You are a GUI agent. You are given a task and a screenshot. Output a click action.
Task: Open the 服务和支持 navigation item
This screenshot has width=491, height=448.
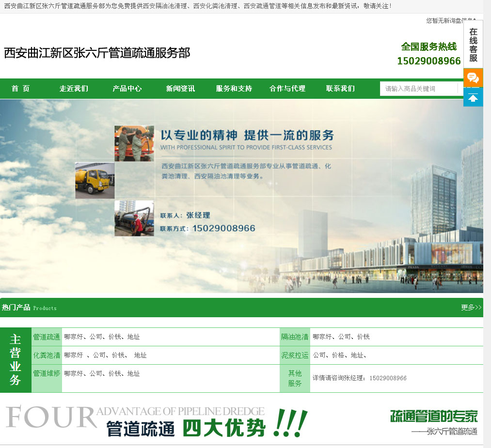[234, 89]
